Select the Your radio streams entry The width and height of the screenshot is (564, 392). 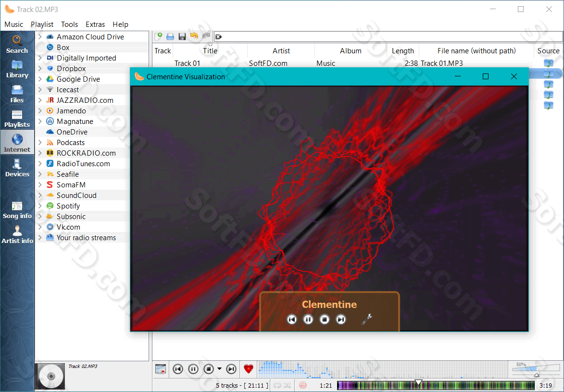pos(86,237)
